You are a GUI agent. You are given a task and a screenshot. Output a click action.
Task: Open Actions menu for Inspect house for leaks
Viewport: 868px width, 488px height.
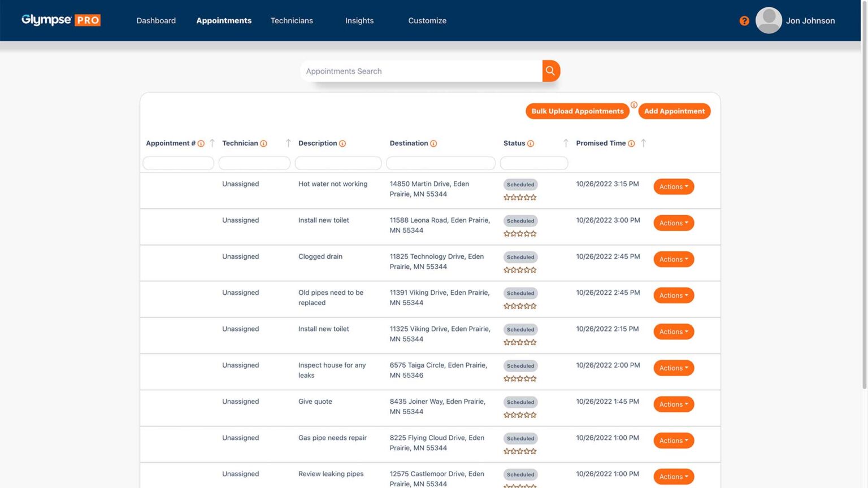[674, 368]
